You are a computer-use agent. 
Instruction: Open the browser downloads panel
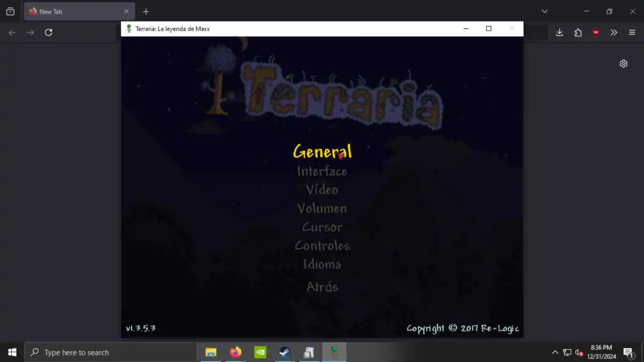point(559,32)
